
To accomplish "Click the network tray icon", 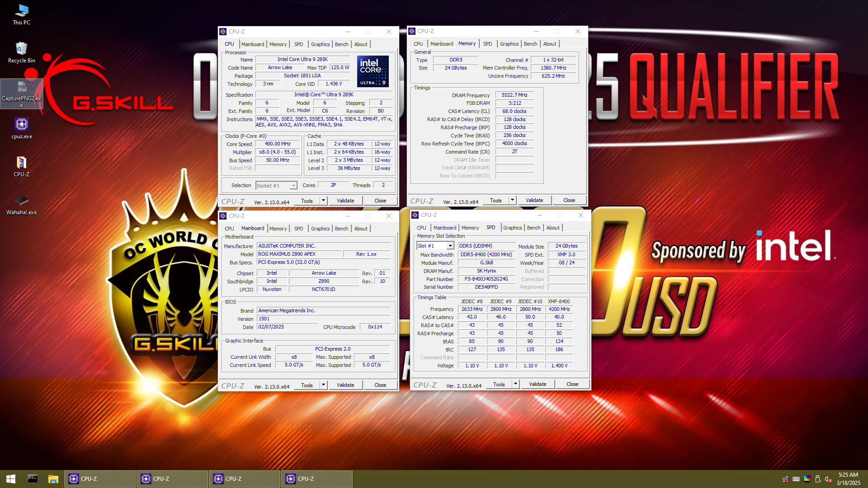I will (x=785, y=479).
